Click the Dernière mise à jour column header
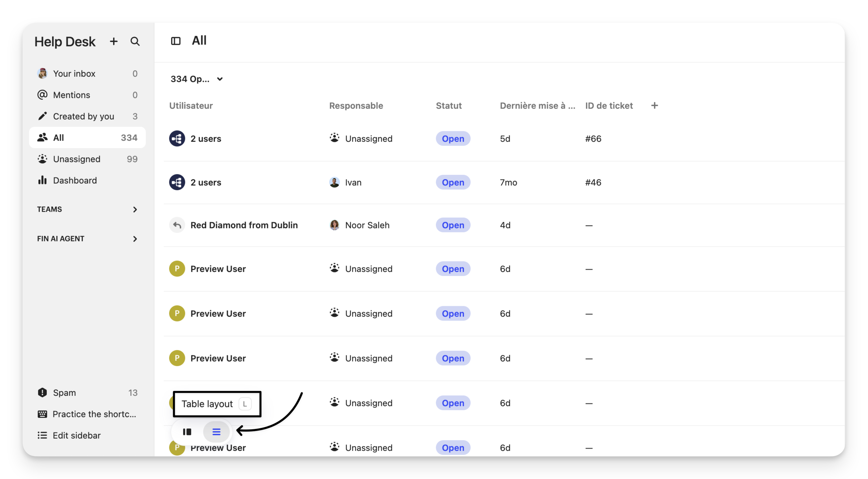The height and width of the screenshot is (479, 868). click(x=537, y=105)
